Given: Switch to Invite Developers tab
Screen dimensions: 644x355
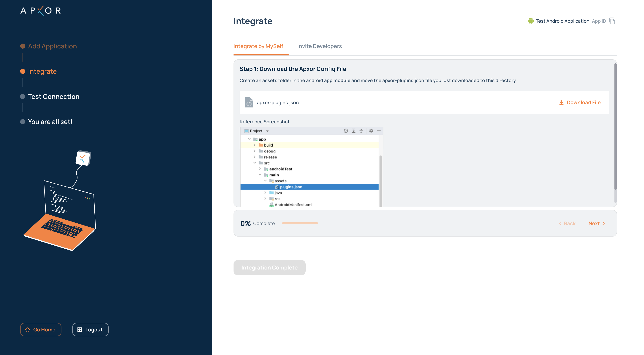Looking at the screenshot, I should (319, 46).
